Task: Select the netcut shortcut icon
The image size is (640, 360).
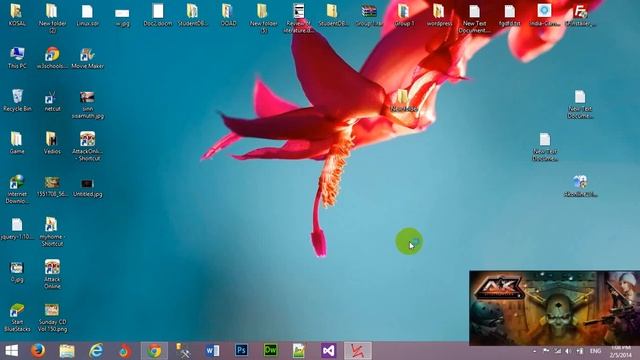Action: (52, 101)
